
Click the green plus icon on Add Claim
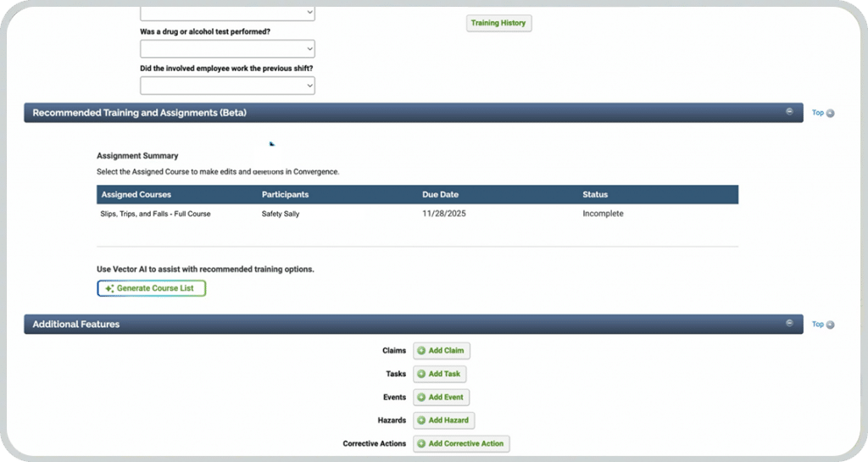coord(421,351)
